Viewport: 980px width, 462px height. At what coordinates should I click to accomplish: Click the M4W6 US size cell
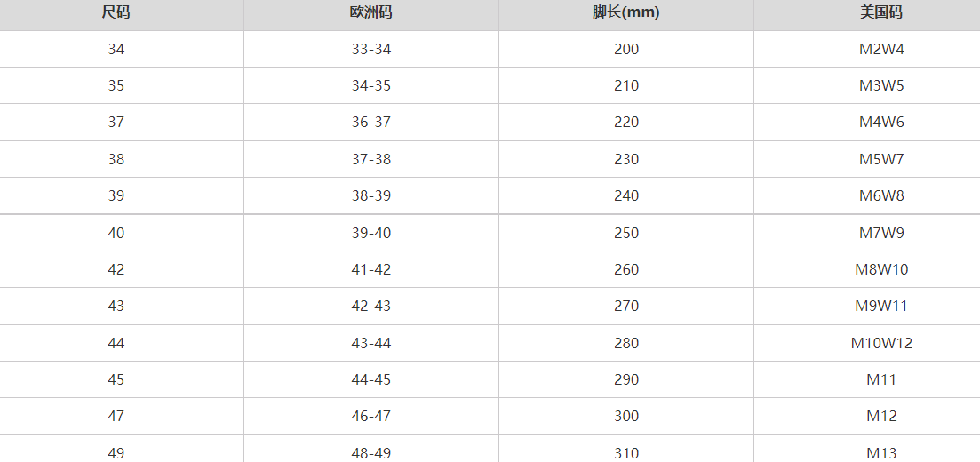tap(881, 122)
